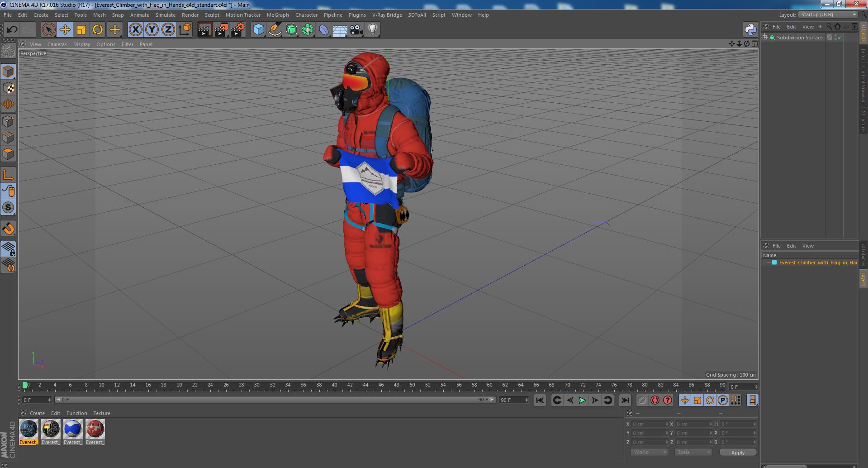Expand the Subdivision Surface object tree

[765, 38]
